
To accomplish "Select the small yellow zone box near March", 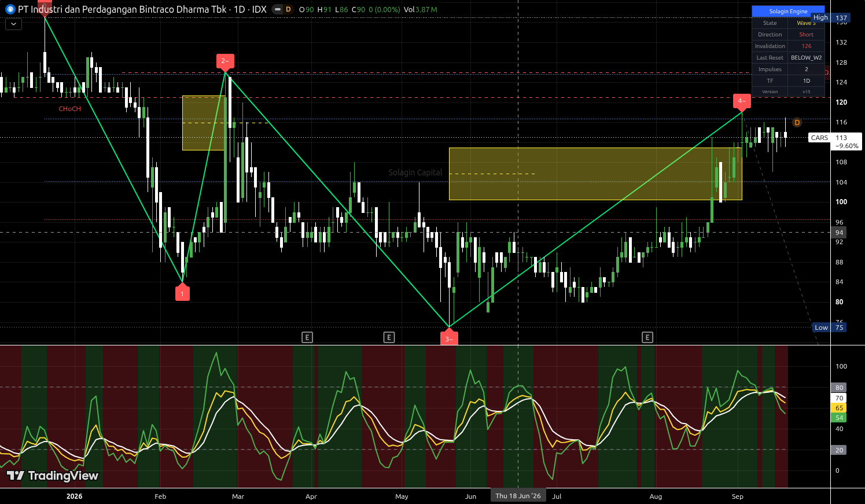I will (204, 123).
